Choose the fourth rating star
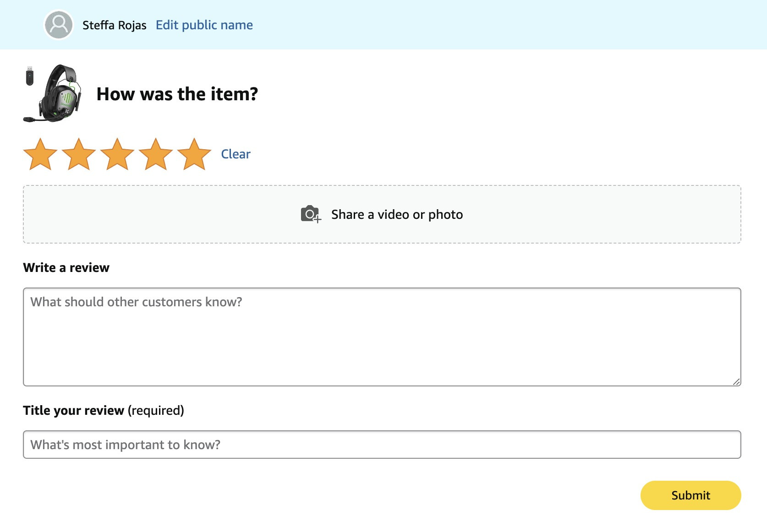Viewport: 767px width, 532px height. pyautogui.click(x=156, y=154)
